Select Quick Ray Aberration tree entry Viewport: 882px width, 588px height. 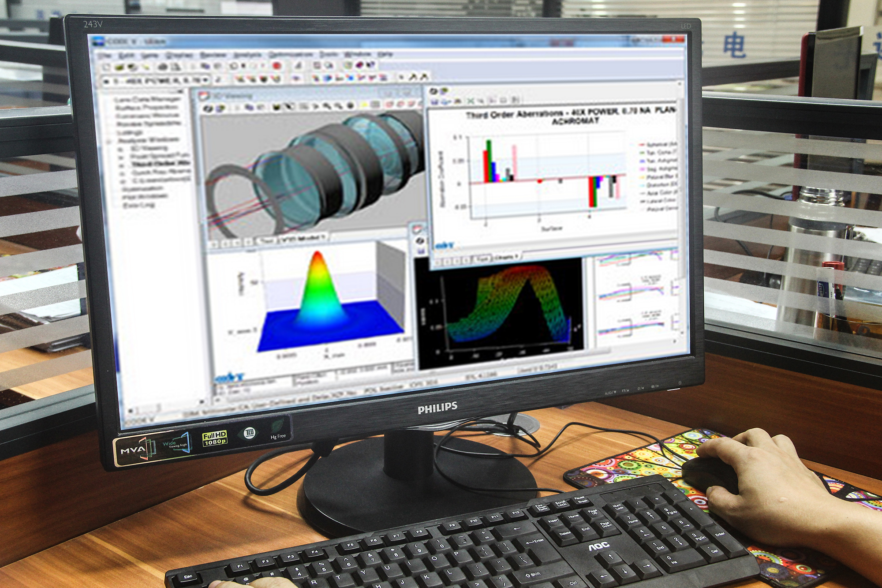[161, 172]
